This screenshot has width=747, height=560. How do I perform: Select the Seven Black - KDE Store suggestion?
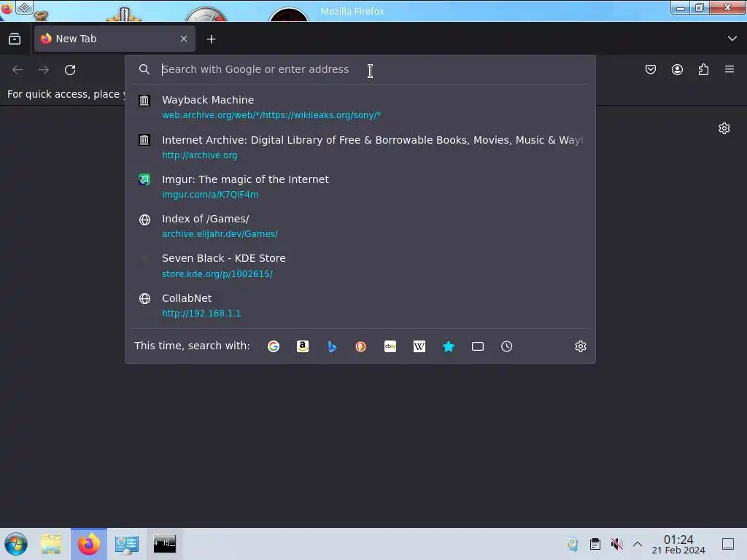pyautogui.click(x=360, y=265)
